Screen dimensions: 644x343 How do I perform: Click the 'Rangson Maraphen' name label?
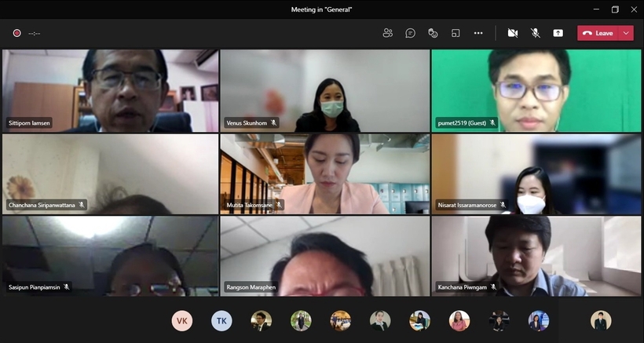250,287
